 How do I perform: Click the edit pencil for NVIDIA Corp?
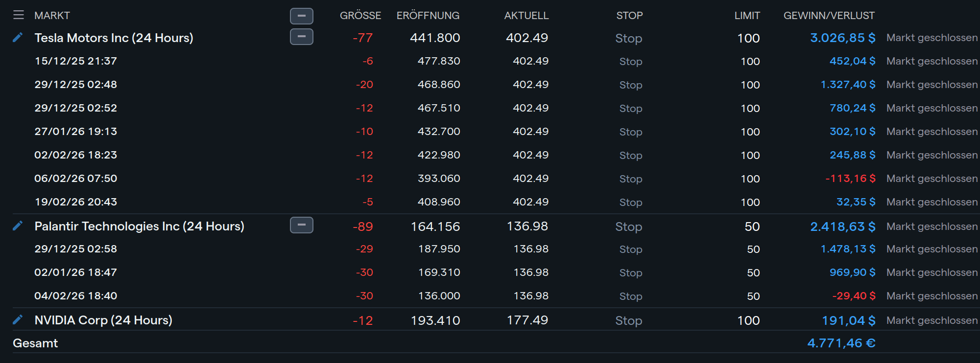pyautogui.click(x=18, y=320)
